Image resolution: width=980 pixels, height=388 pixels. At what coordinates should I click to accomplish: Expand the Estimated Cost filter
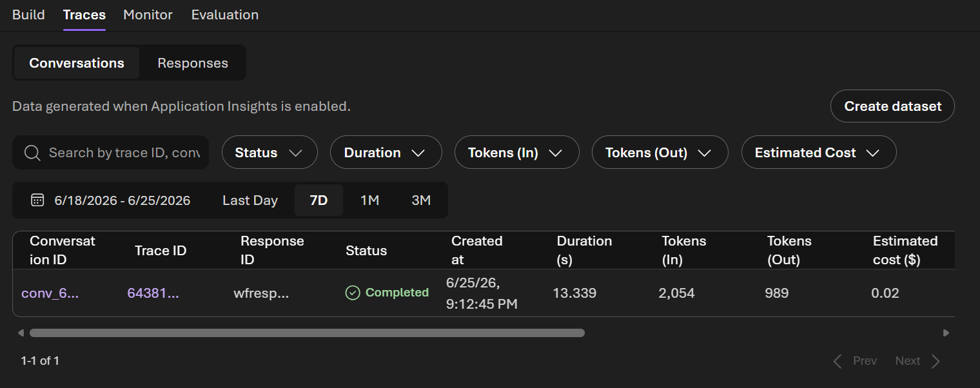coord(819,153)
